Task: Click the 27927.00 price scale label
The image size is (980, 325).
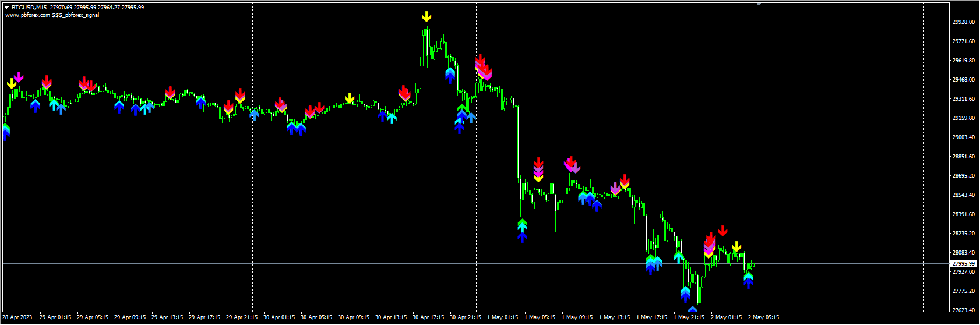Action: point(964,272)
